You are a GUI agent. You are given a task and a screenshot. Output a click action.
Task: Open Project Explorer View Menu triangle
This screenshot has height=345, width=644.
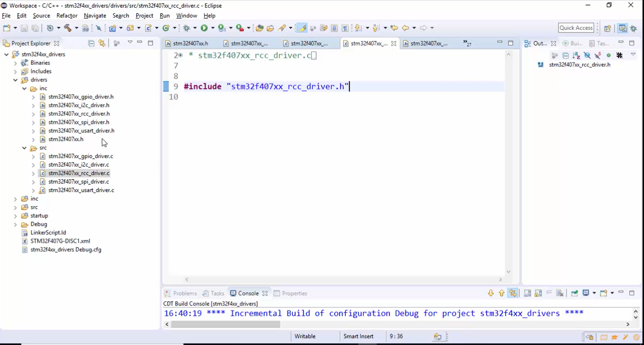(x=130, y=42)
